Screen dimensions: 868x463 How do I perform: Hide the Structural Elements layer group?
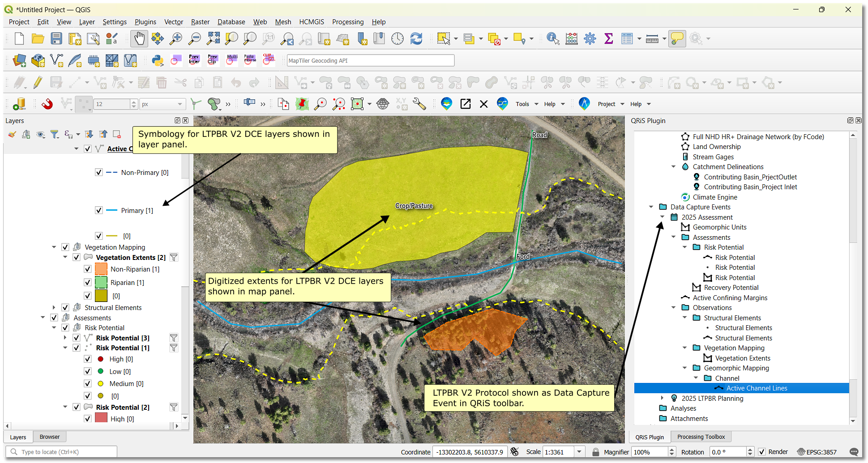point(65,308)
